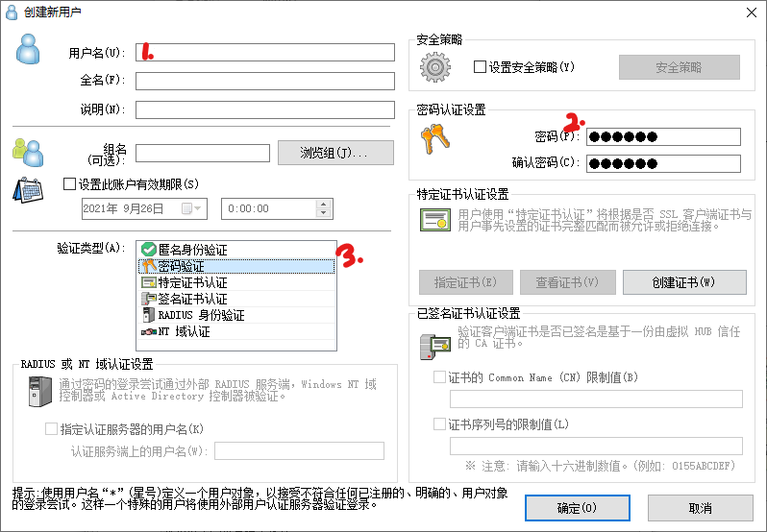The width and height of the screenshot is (767, 532).
Task: Click the keys icon of 密码验证 entry
Action: pos(149,266)
